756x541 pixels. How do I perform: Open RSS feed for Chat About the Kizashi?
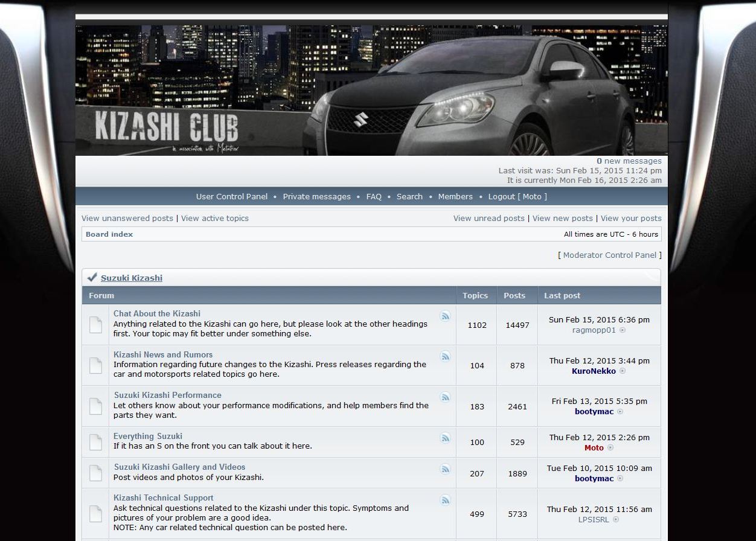(x=445, y=316)
